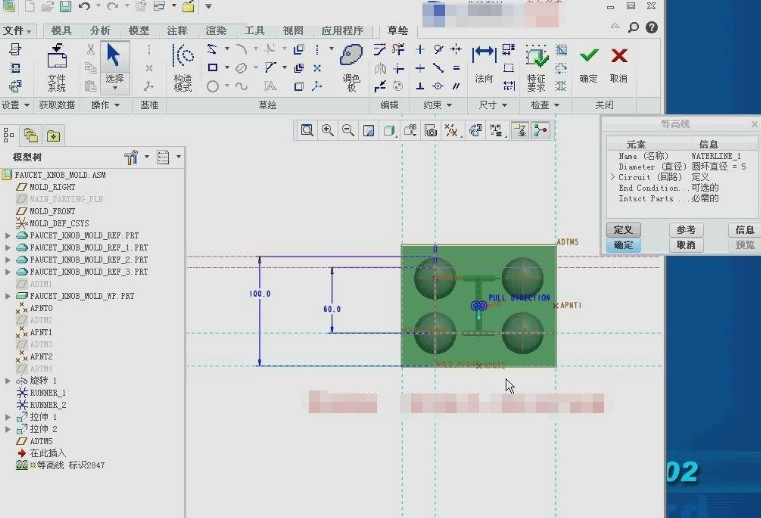Switch to the 模型 tab
Screen dimensions: 761x518
click(x=138, y=31)
